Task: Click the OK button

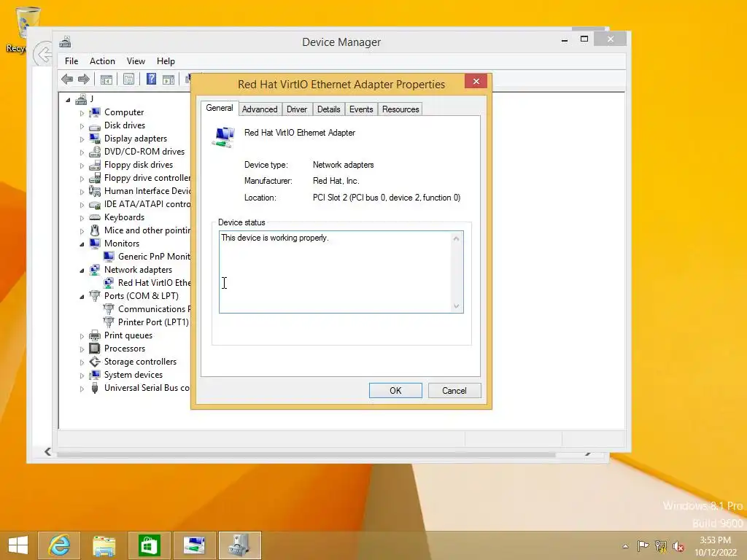Action: coord(395,391)
